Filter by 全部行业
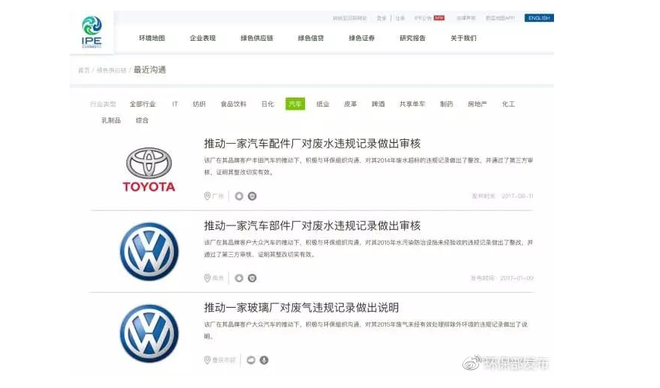This screenshot has height=388, width=660. [x=142, y=104]
